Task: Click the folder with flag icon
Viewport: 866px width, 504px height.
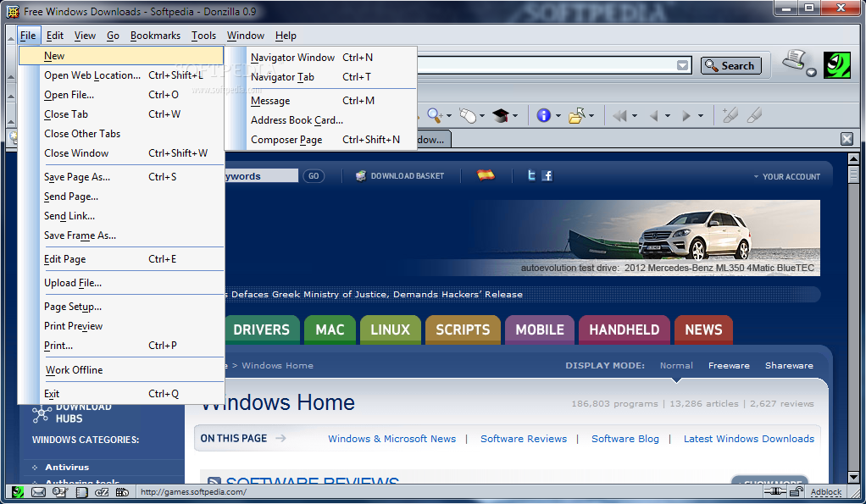Action: coord(576,115)
